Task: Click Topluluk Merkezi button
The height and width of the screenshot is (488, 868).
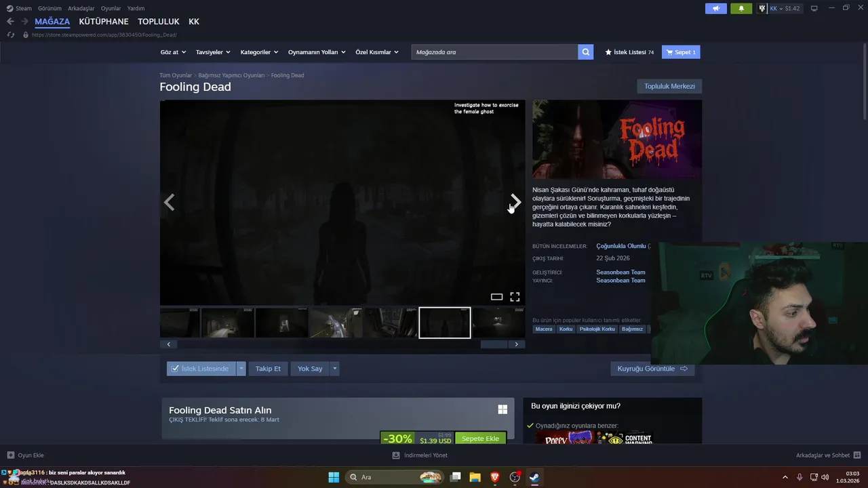Action: pyautogui.click(x=669, y=86)
